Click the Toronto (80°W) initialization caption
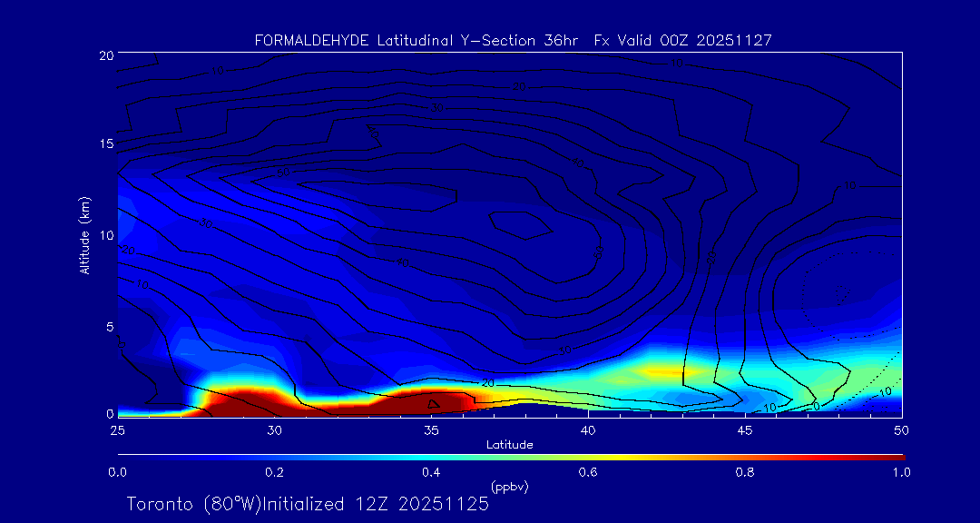 click(308, 504)
